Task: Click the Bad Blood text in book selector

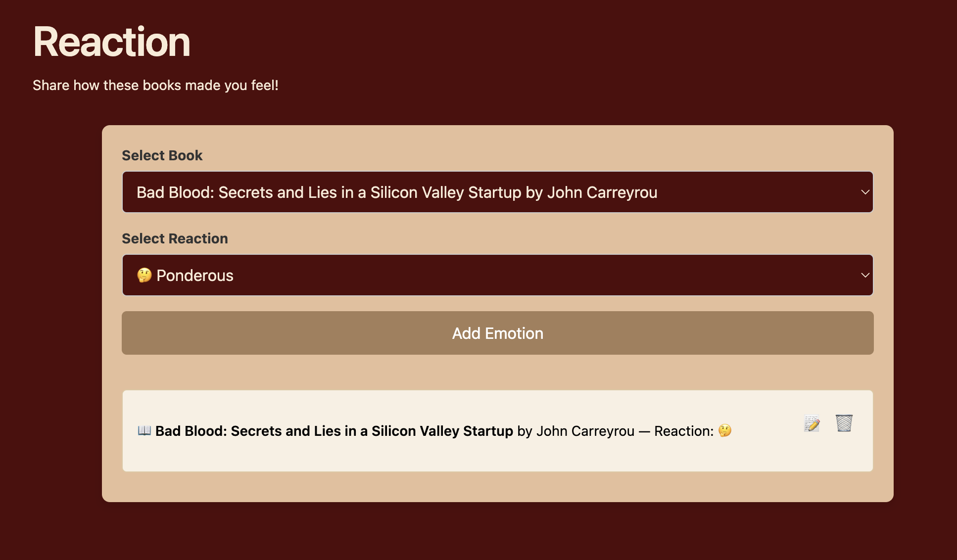Action: 397,192
